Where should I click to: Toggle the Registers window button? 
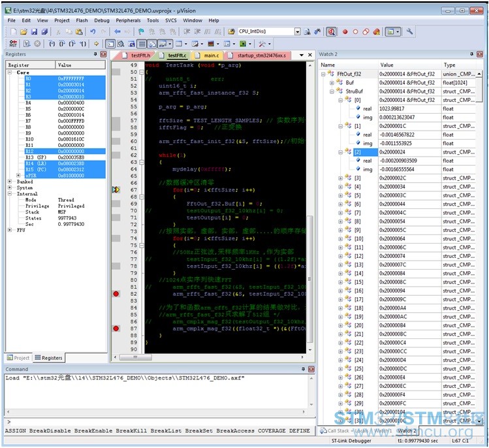[142, 44]
